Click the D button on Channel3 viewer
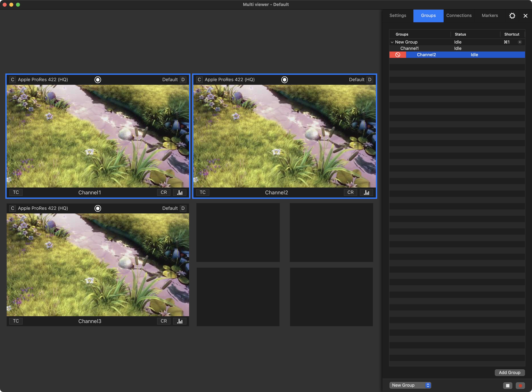Screen dimensions: 532x392 click(x=183, y=208)
